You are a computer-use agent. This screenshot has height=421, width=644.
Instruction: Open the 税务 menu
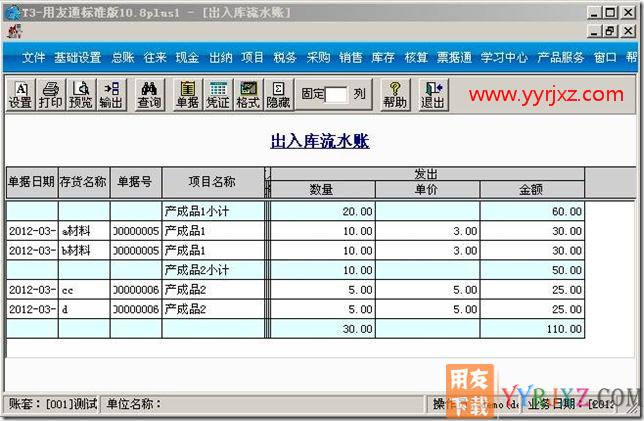tap(285, 58)
